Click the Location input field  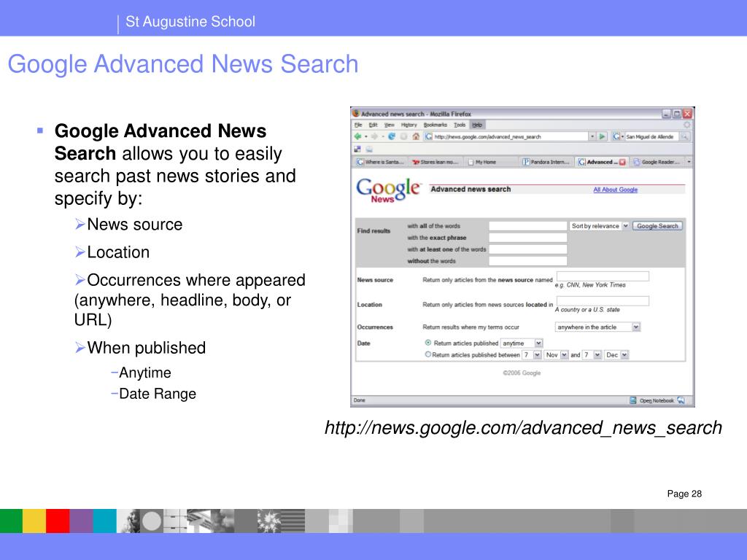point(603,301)
